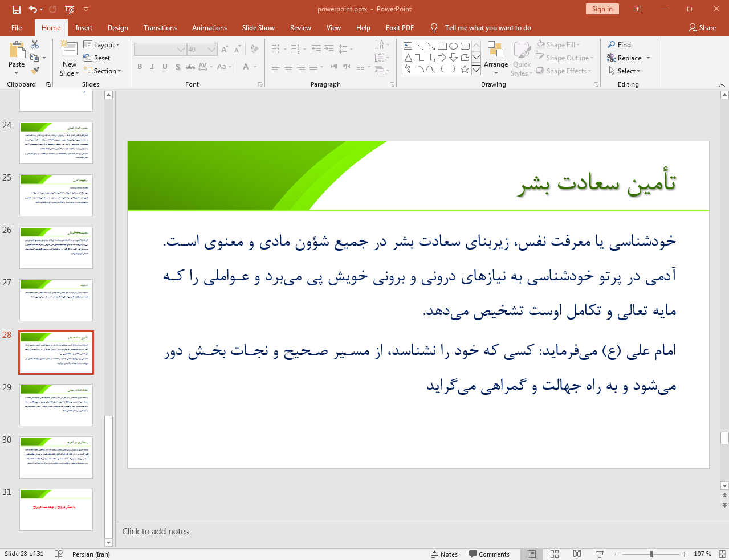Click the Cut scissors icon

tap(35, 44)
